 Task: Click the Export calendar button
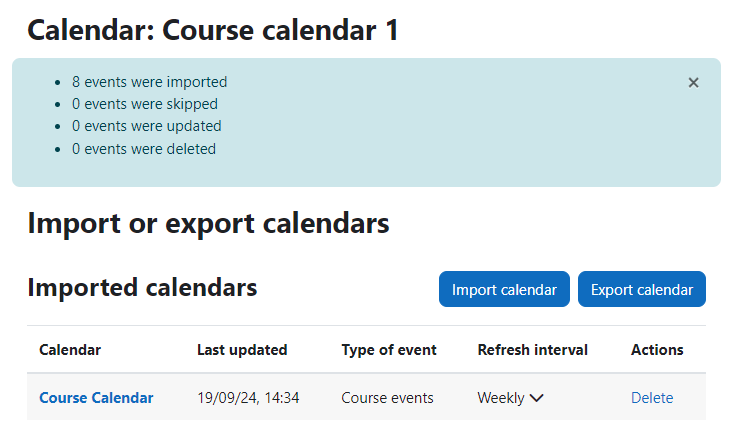pyautogui.click(x=642, y=289)
